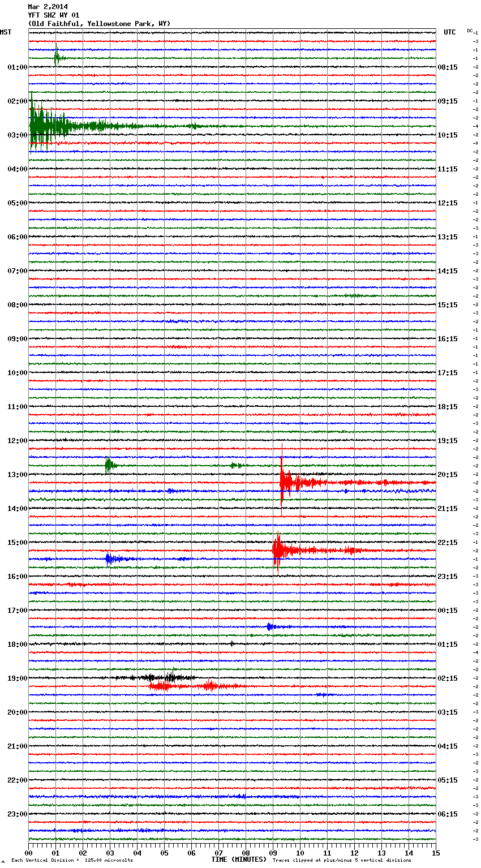Click the "03" minute axis tick label
This screenshot has width=481, height=868.
coord(110,853)
